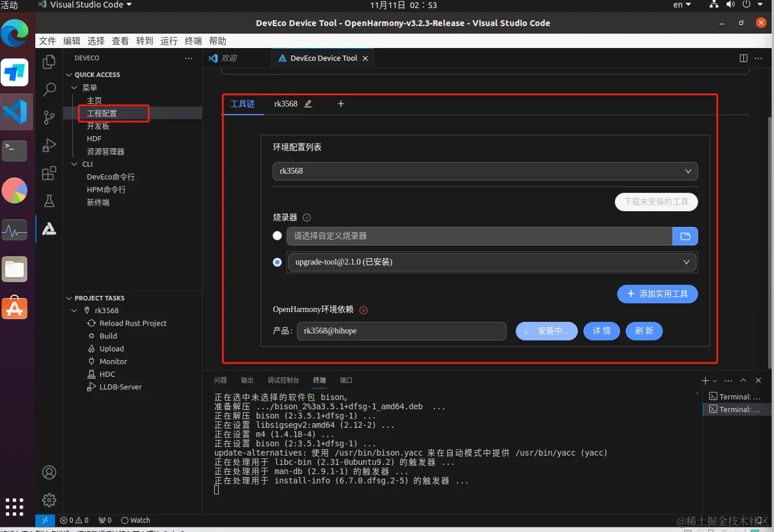Image resolution: width=774 pixels, height=532 pixels.
Task: Open errors and warnings in status bar
Action: point(75,520)
